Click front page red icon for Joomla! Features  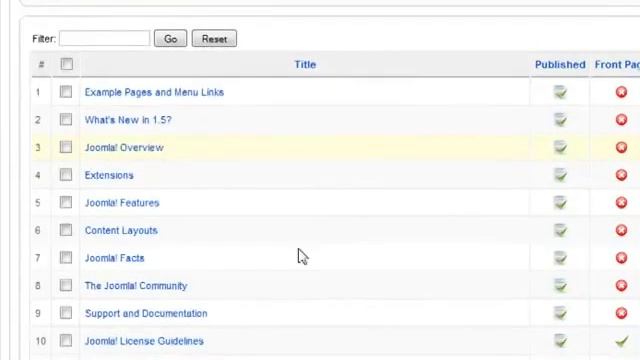[x=621, y=202]
